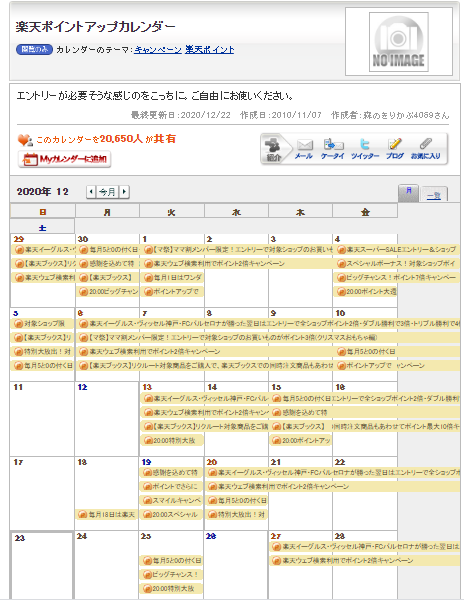This screenshot has height=604, width=464.
Task: Share on ツイッター icon
Action: [365, 149]
